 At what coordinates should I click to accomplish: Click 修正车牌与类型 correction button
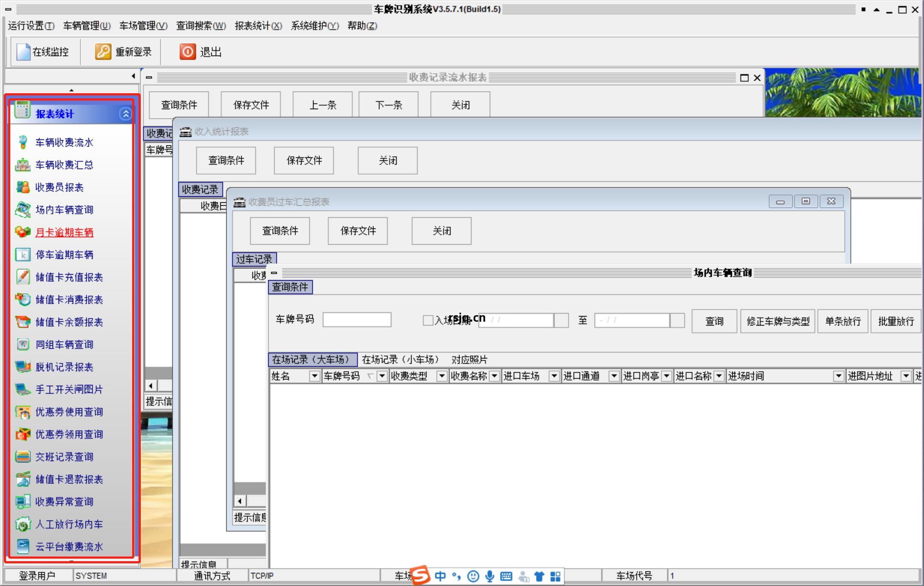777,321
